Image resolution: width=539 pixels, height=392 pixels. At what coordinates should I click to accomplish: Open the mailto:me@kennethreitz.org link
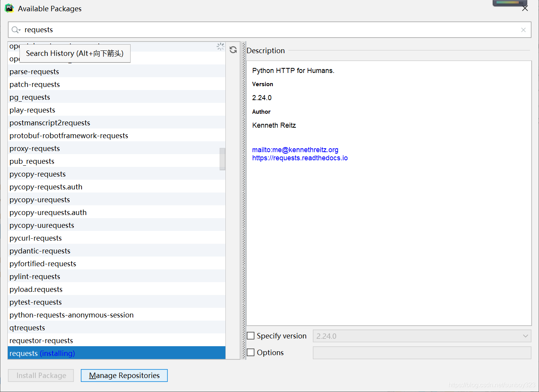[x=295, y=150]
